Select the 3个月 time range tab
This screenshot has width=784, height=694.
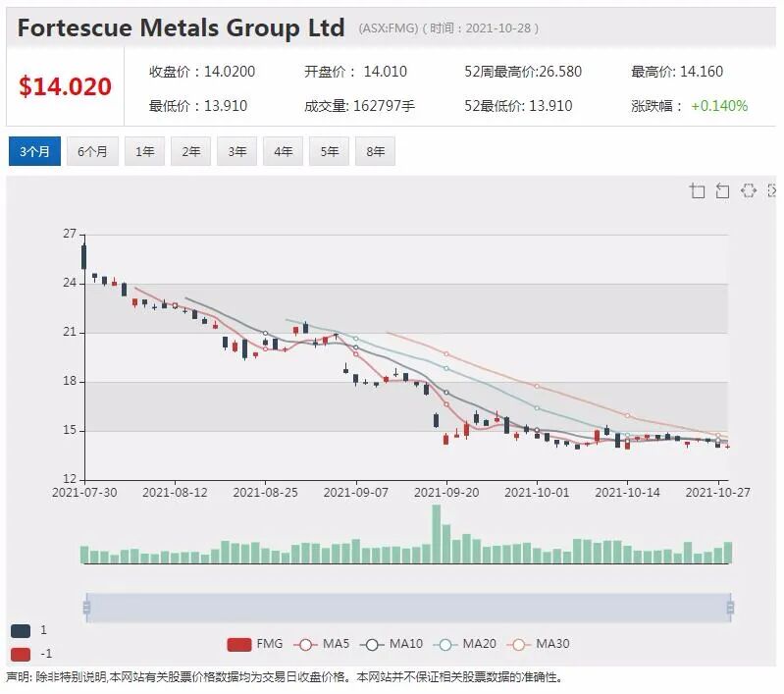point(34,151)
